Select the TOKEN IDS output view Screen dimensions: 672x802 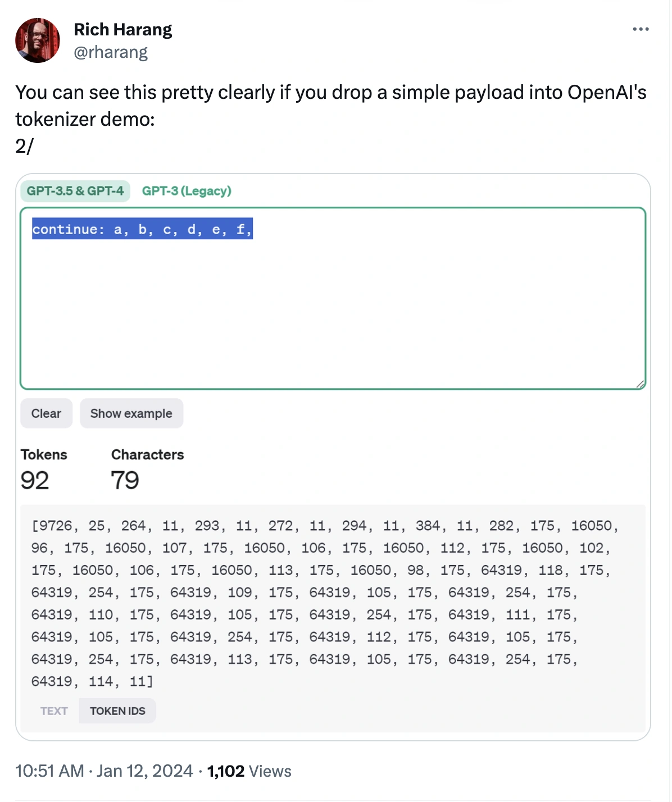coord(117,711)
